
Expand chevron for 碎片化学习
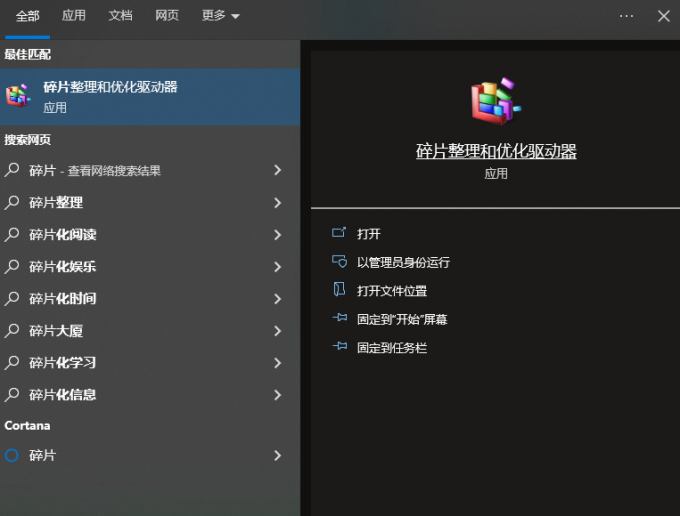tap(278, 363)
